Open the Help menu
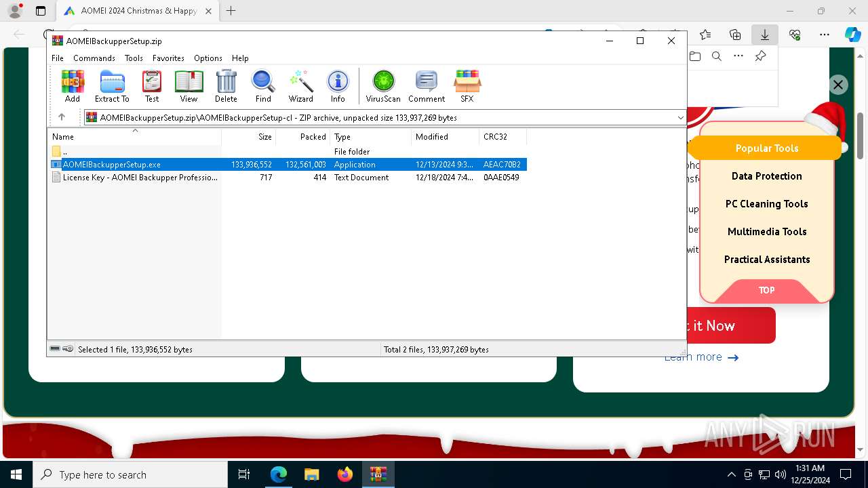 [x=240, y=58]
